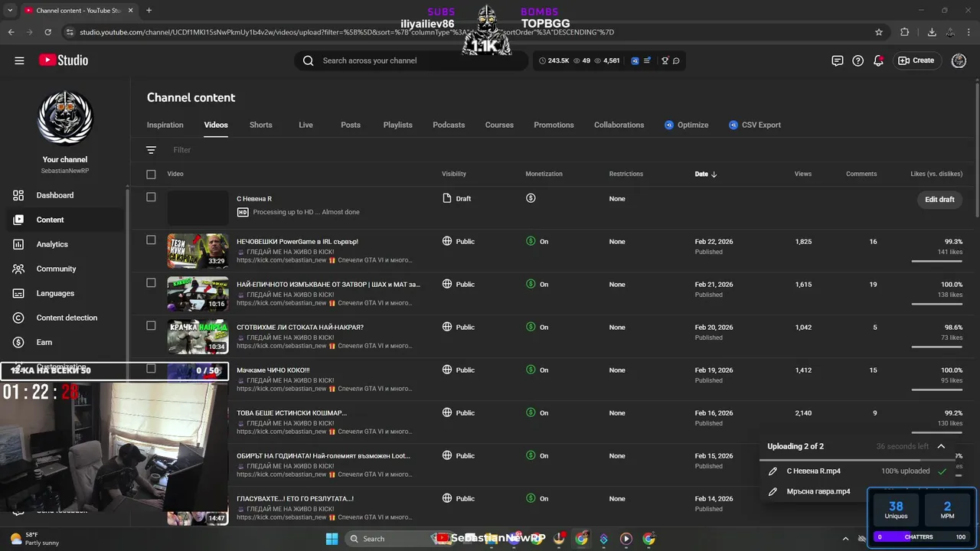980x551 pixels.
Task: Click Edit draft for С Невена R
Action: pyautogui.click(x=939, y=199)
